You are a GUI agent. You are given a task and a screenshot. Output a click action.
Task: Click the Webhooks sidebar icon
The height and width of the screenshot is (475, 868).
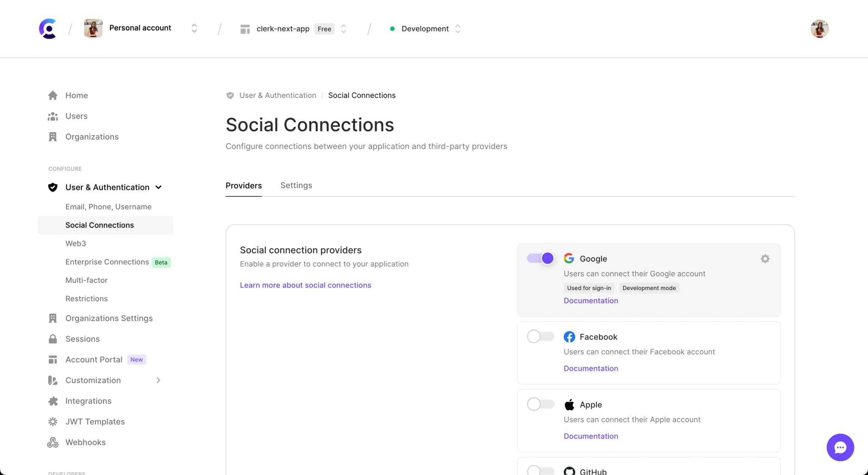53,441
